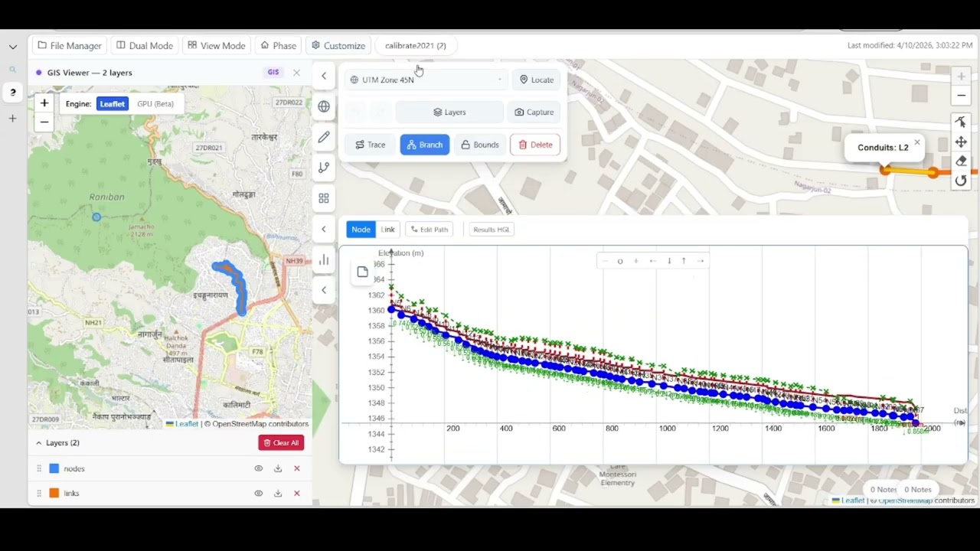Click the red Delete button
980x551 pixels.
tap(535, 145)
